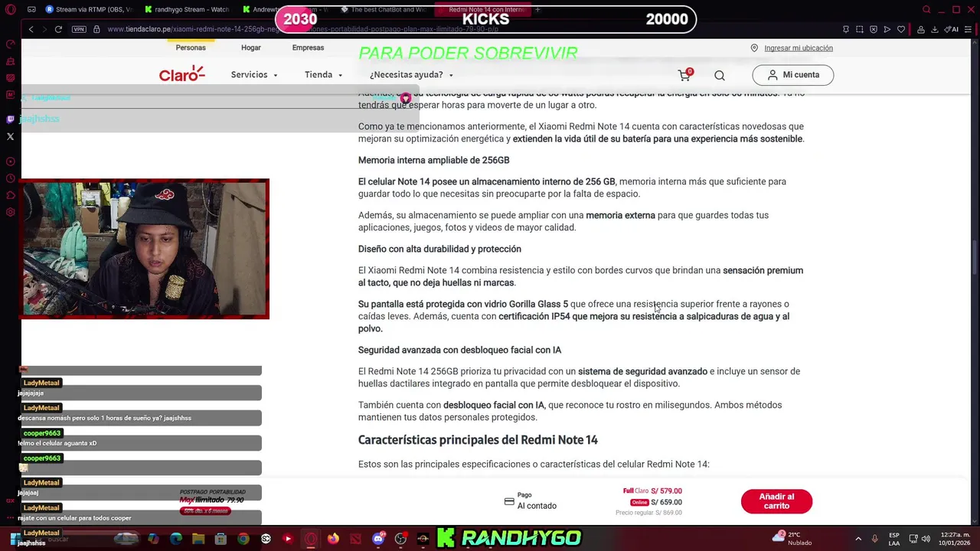Click the streamer webcam overlay
980x551 pixels.
pos(145,249)
